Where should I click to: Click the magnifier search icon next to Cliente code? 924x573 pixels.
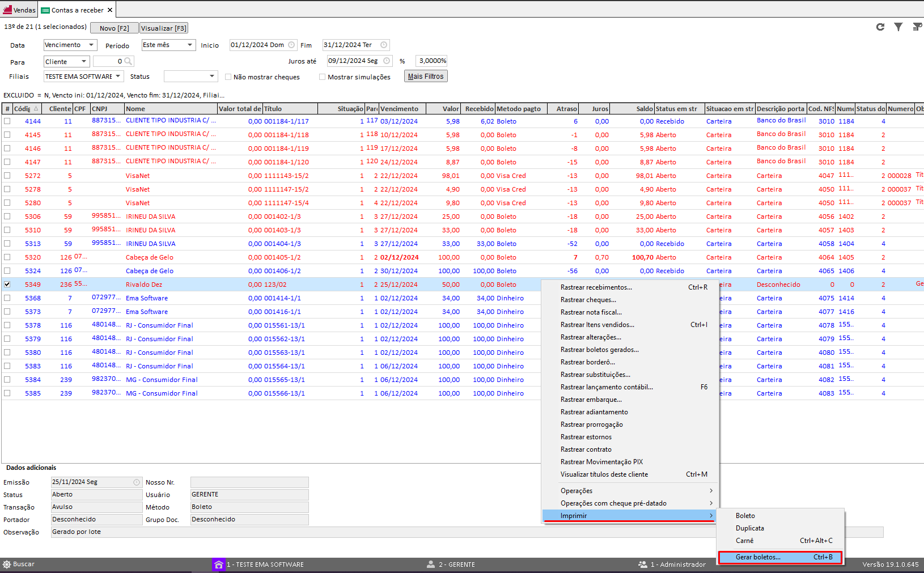pos(129,61)
